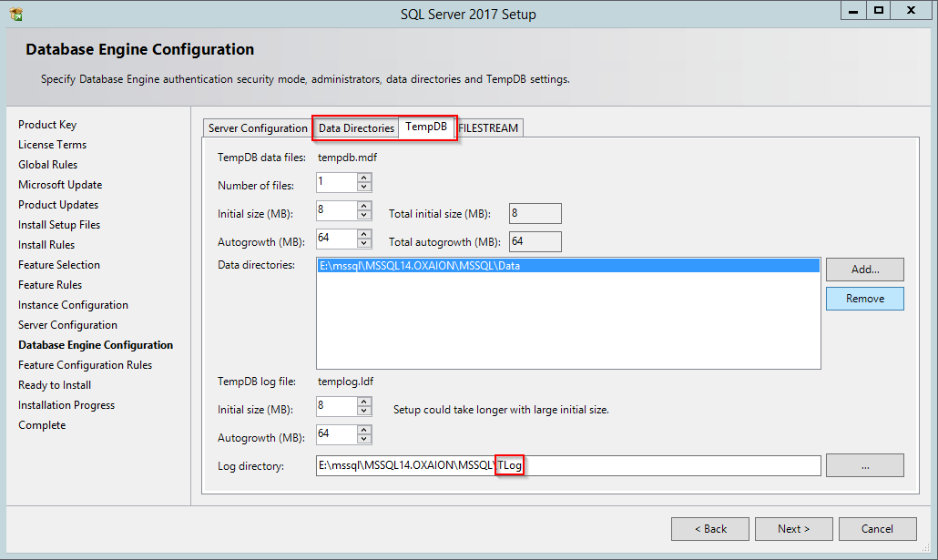The height and width of the screenshot is (560, 938).
Task: Select Ready to Install sidebar step
Action: (55, 385)
